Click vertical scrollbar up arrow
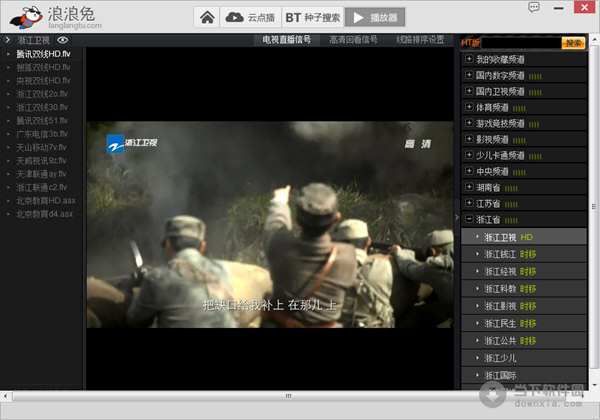Image resolution: width=600 pixels, height=420 pixels. 594,39
